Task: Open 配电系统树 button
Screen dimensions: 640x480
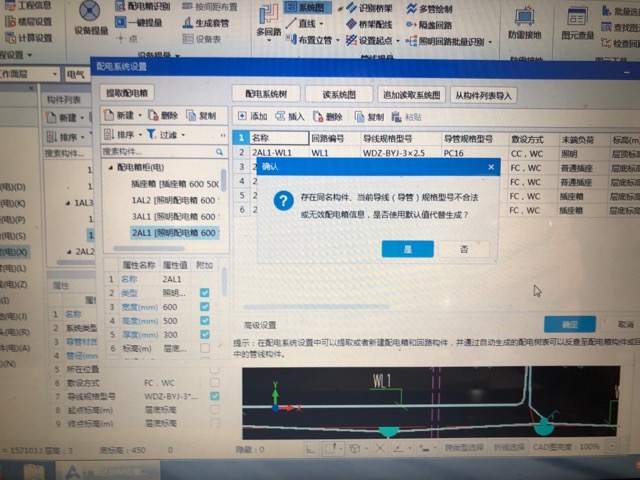Action: coord(266,94)
